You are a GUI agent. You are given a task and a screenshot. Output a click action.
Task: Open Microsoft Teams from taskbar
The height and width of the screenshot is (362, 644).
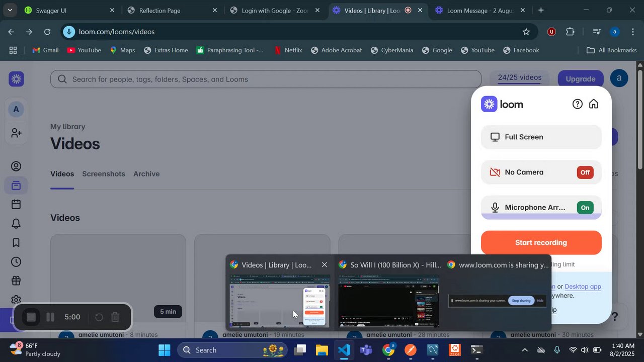click(366, 350)
